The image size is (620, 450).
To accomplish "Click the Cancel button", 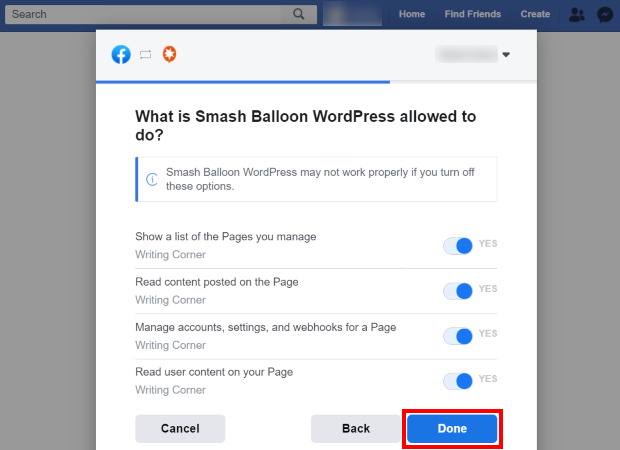I will pos(180,428).
